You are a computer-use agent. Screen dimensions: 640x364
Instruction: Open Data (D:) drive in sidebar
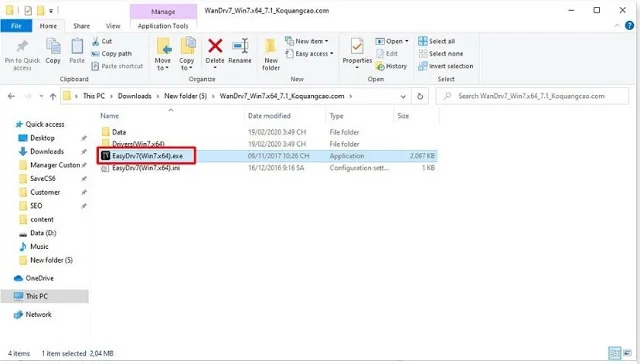pos(43,233)
